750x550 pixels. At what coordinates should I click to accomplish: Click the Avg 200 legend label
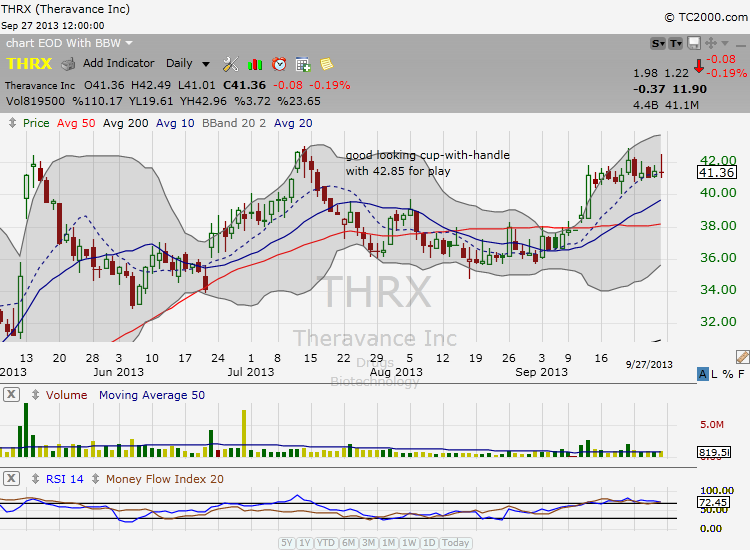[126, 123]
